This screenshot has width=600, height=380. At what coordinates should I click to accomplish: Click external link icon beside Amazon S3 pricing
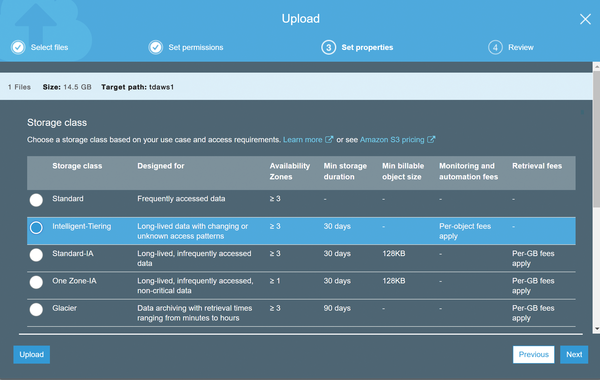tap(431, 140)
